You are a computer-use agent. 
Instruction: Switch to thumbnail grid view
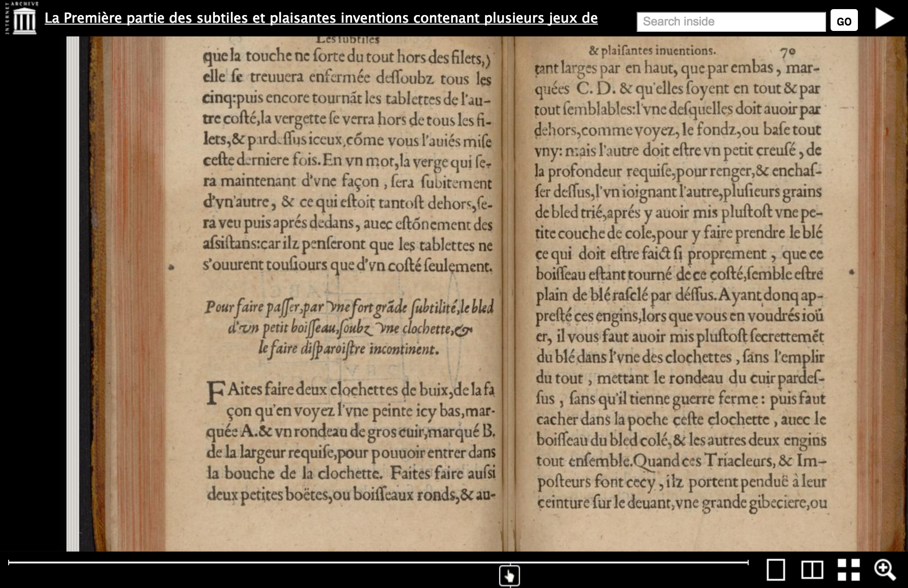click(849, 570)
